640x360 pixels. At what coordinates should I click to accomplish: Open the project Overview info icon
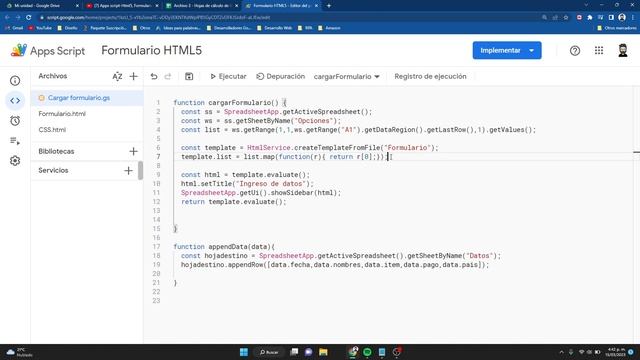click(x=15, y=81)
